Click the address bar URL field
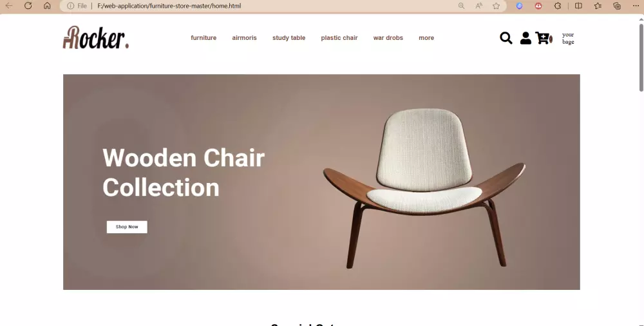The image size is (644, 326). [x=263, y=6]
